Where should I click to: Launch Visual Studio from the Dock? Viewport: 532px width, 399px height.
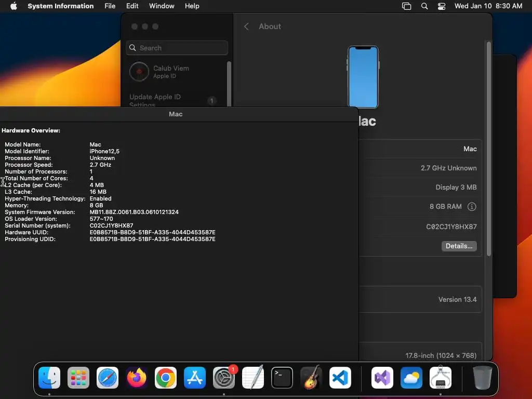382,378
